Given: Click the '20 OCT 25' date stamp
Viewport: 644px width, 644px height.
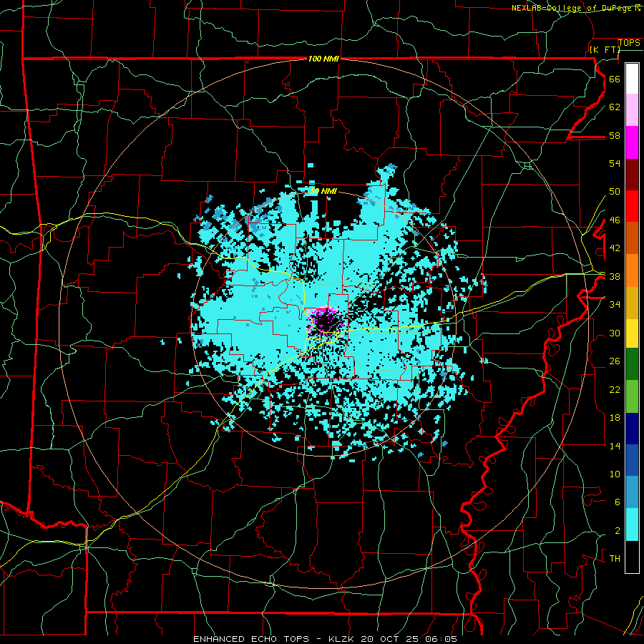Looking at the screenshot, I should (x=391, y=639).
